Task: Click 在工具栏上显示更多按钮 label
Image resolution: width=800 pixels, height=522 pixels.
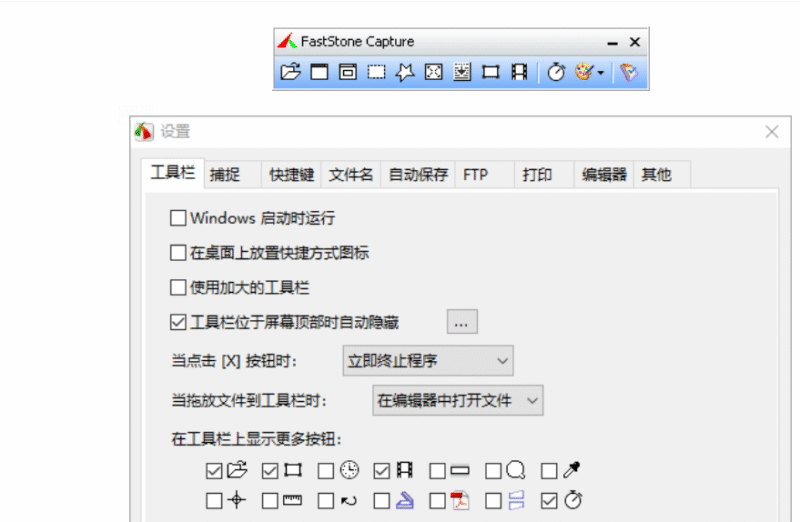Action: pos(256,439)
